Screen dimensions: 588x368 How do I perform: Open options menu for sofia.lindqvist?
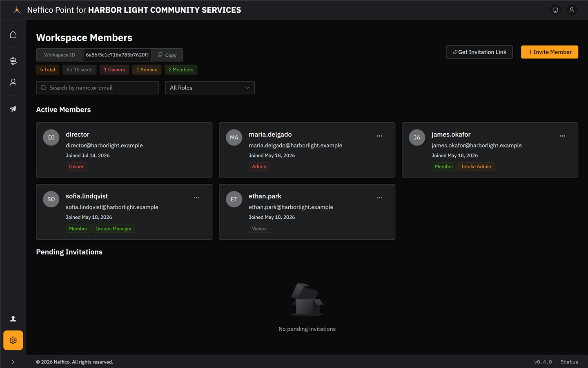(196, 197)
